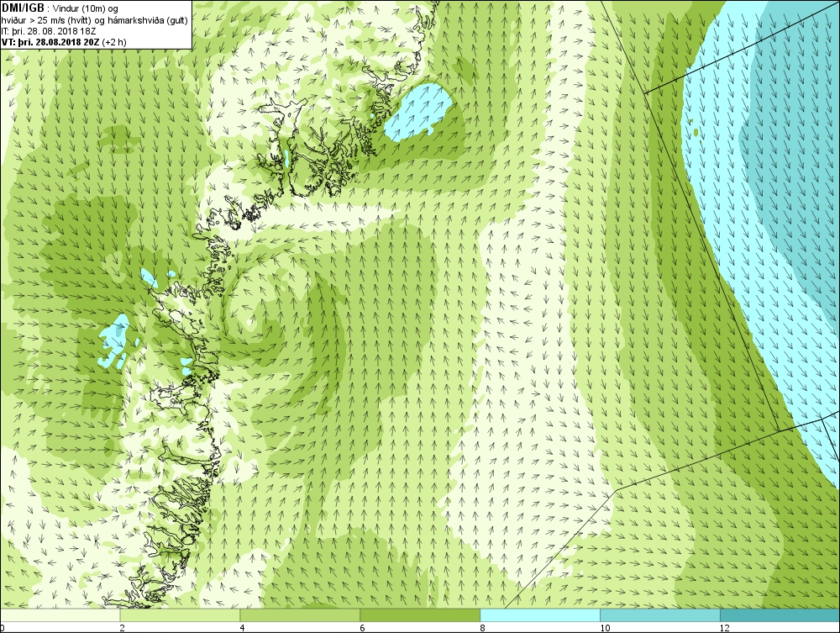
Task: Click the legend label '4'
Action: [x=243, y=628]
